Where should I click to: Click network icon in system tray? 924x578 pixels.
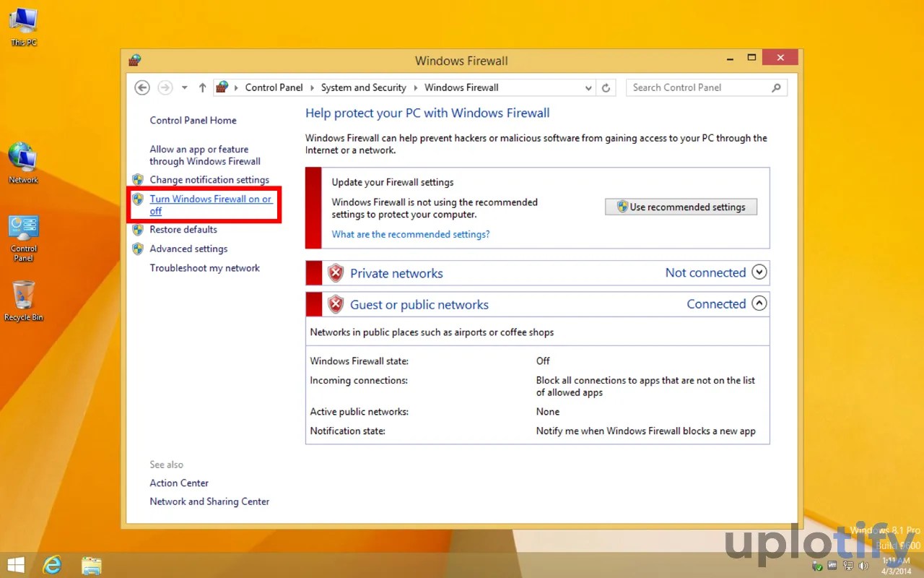click(x=847, y=565)
